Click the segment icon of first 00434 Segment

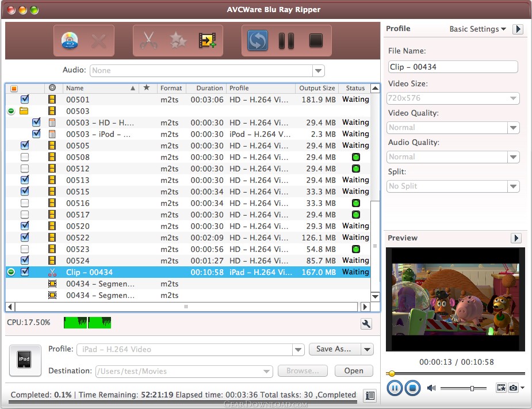coord(52,284)
